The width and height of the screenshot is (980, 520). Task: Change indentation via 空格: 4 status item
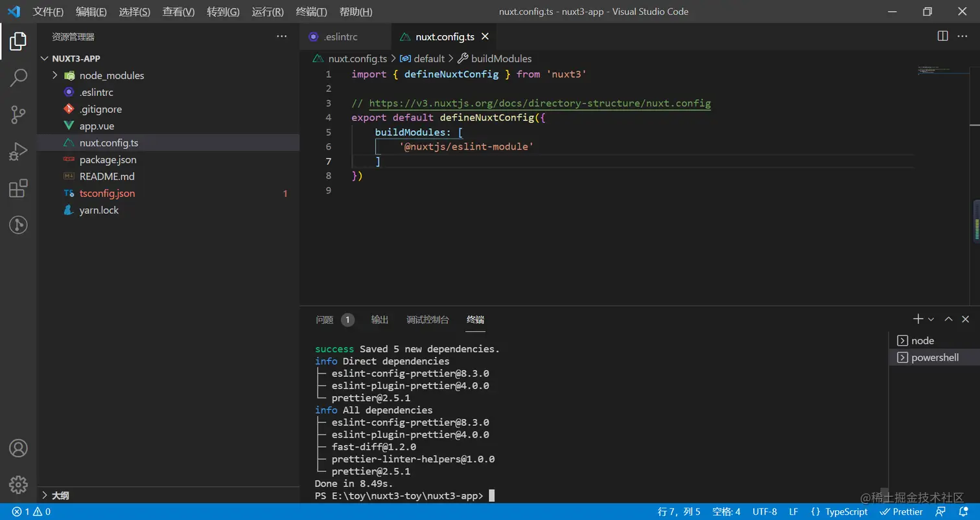click(x=726, y=512)
